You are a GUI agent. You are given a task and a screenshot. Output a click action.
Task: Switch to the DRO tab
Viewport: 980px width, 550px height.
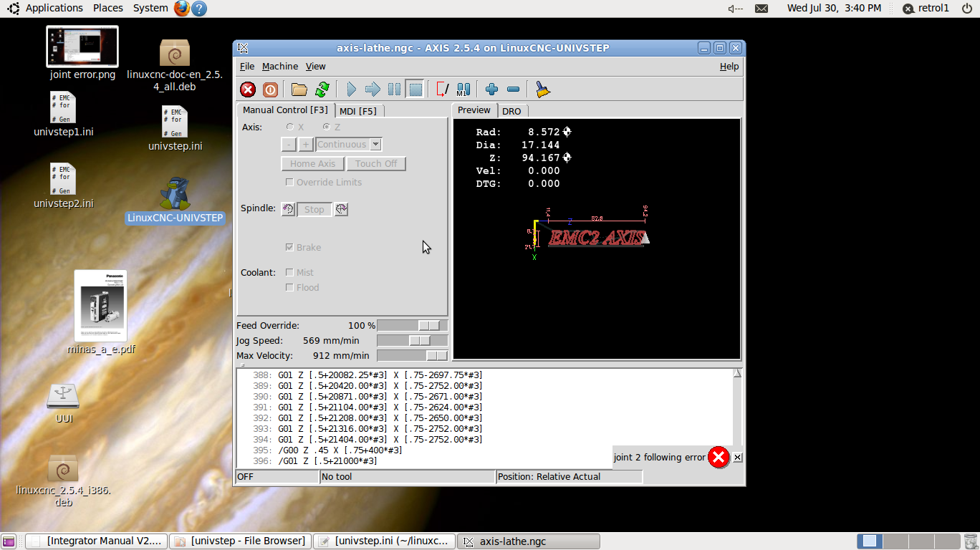(x=511, y=111)
